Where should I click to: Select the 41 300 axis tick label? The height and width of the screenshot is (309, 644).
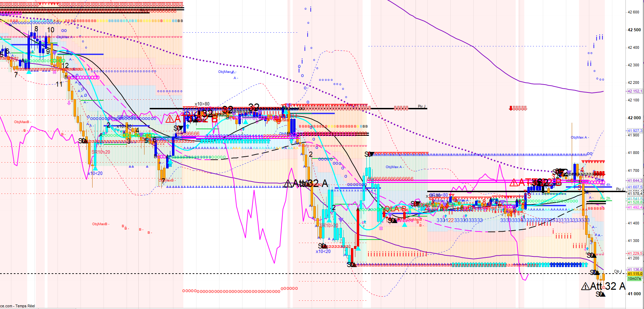(634, 241)
